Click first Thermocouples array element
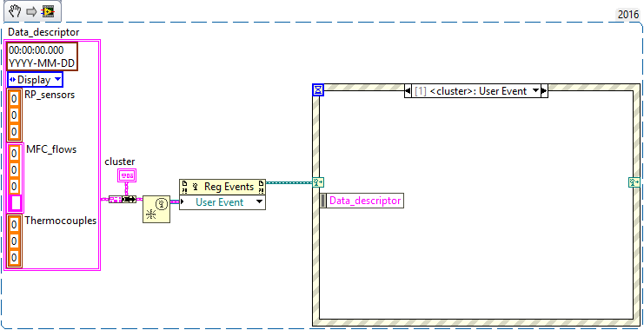Screen dimensions: 644x330 click(x=14, y=225)
